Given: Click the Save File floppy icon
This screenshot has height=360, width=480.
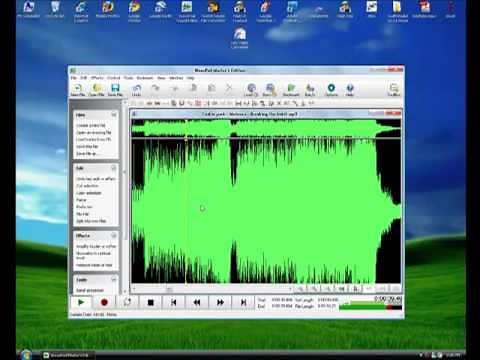Looking at the screenshot, I should [x=115, y=89].
